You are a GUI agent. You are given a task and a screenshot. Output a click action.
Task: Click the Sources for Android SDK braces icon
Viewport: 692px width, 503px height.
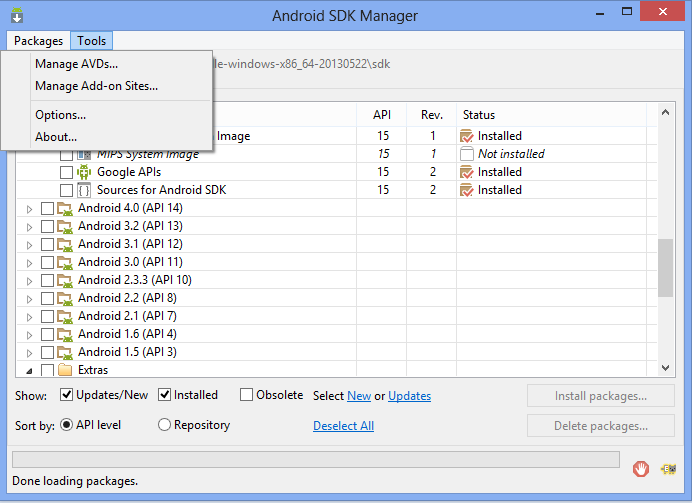pos(84,190)
